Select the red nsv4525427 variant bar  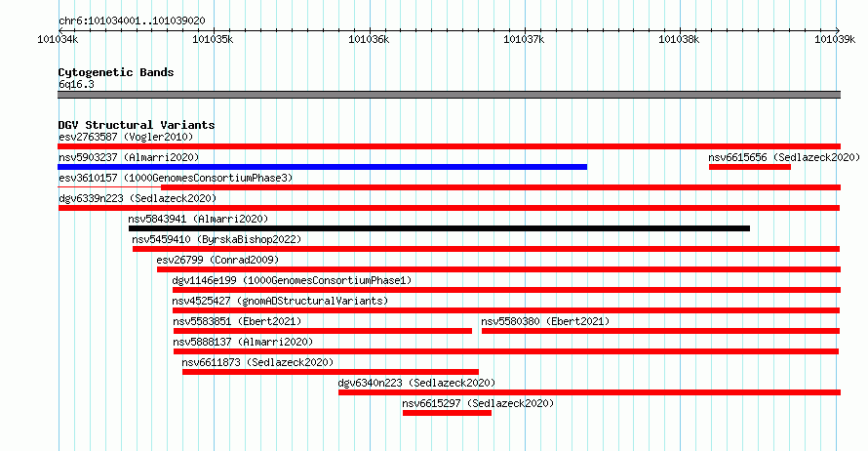[506, 310]
